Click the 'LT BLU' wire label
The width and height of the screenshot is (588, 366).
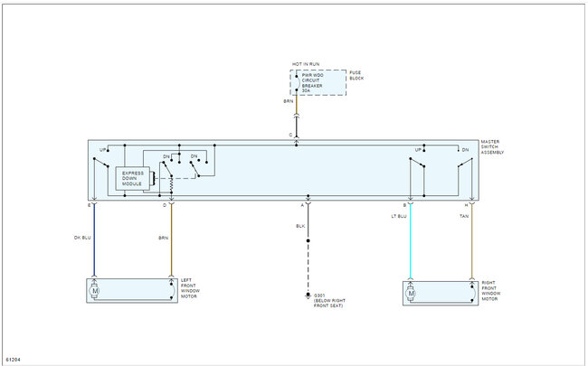tap(399, 216)
